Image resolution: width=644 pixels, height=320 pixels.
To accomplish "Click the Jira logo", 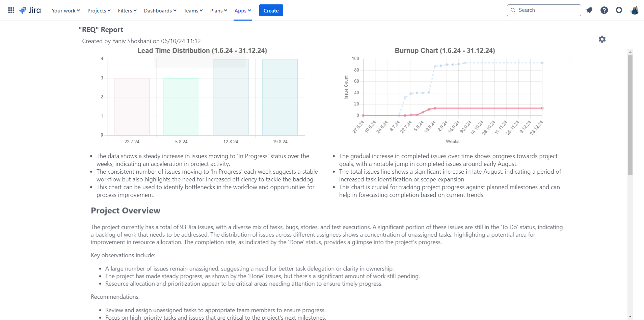I will (30, 10).
